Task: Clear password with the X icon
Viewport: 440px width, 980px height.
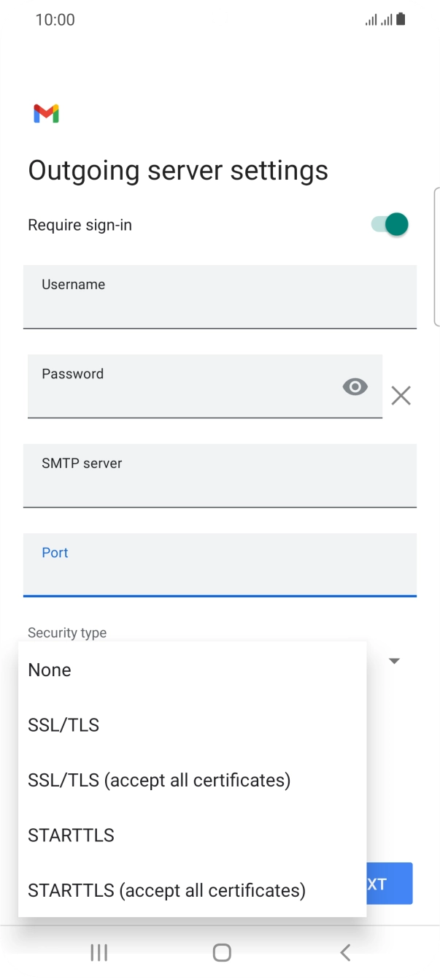Action: 401,396
